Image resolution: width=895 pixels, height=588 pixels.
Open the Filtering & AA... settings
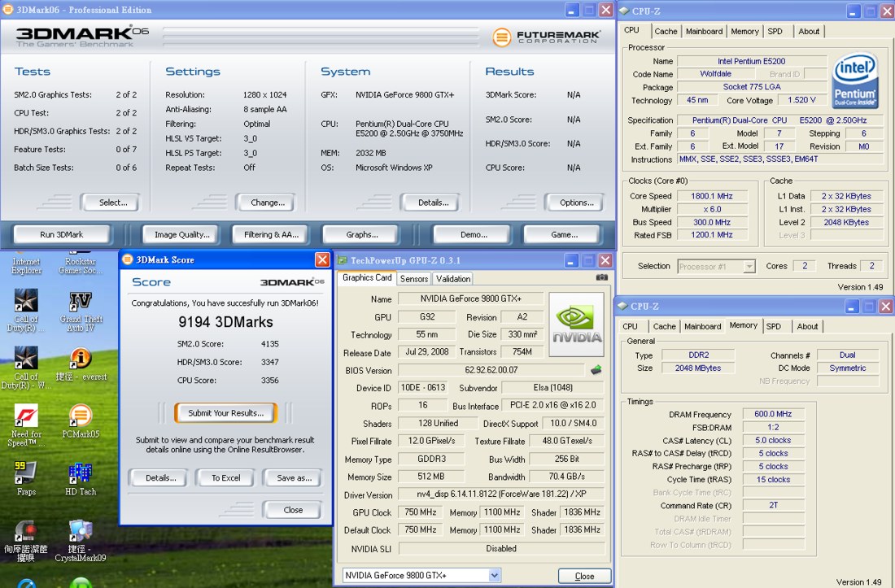coord(271,234)
